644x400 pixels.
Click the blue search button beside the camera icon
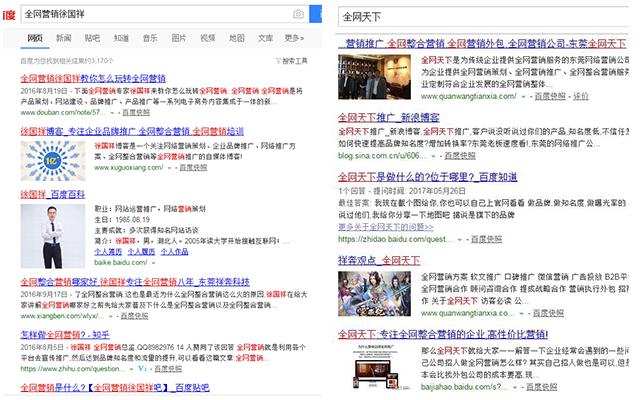click(x=315, y=14)
